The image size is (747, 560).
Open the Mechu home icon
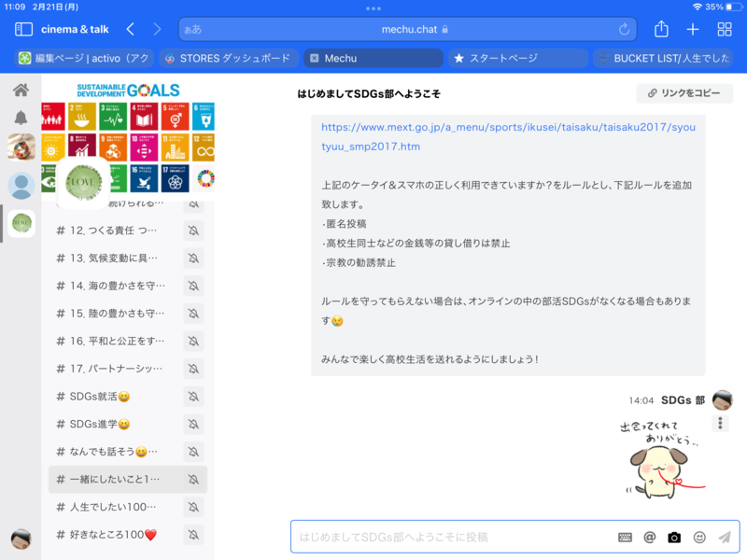21,91
